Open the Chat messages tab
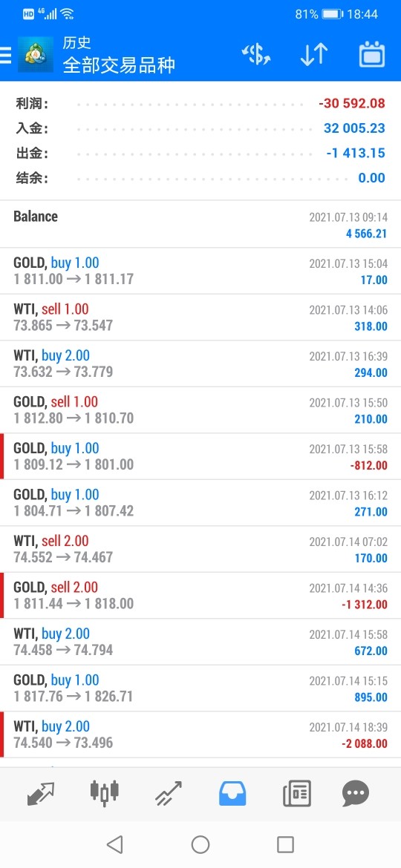 tap(356, 794)
